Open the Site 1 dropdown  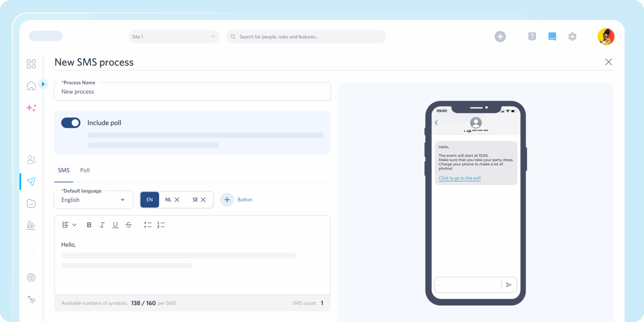[174, 37]
